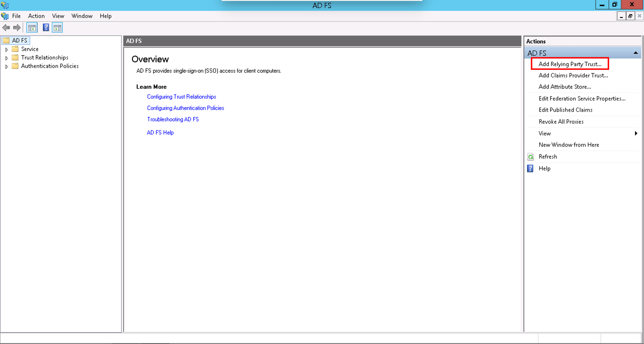Click the Actions pane header text
The height and width of the screenshot is (344, 644).
[536, 41]
